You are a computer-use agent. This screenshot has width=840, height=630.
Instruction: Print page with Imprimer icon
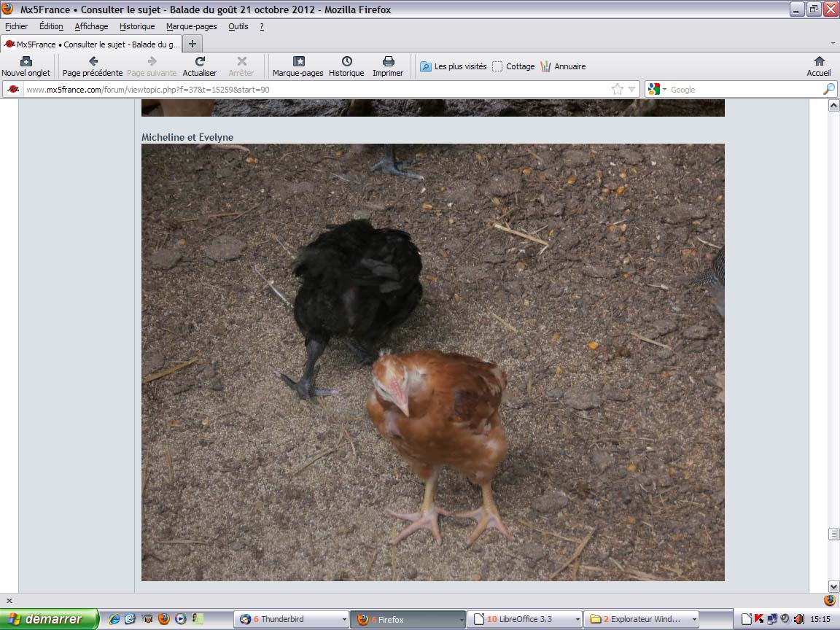388,66
